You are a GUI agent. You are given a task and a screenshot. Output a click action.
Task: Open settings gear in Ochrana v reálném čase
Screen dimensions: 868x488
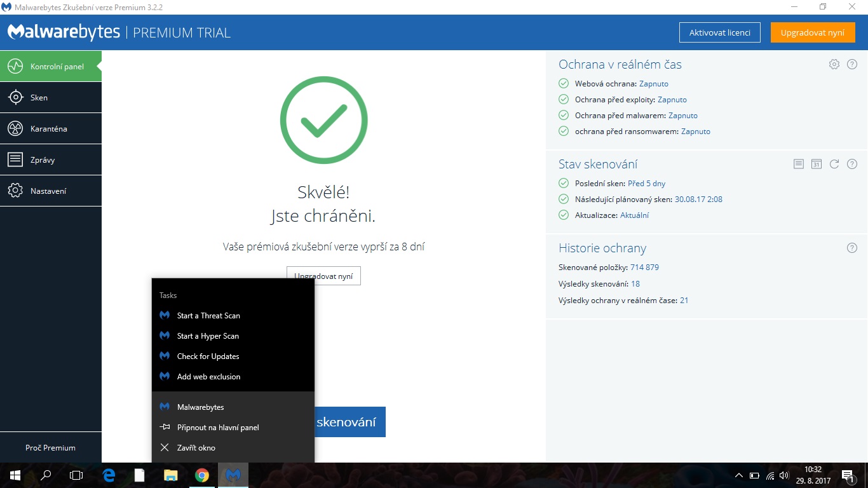click(x=834, y=64)
